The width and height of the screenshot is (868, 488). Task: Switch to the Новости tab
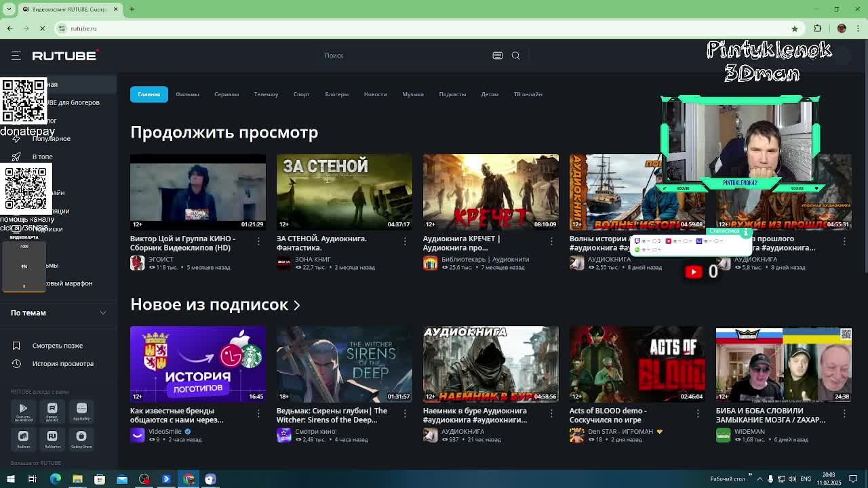click(x=375, y=94)
